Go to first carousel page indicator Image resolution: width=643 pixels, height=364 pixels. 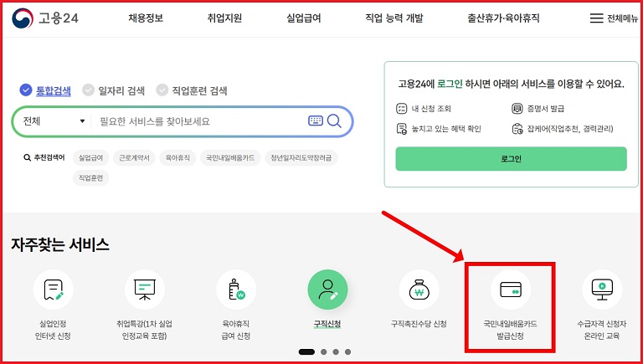point(306,351)
